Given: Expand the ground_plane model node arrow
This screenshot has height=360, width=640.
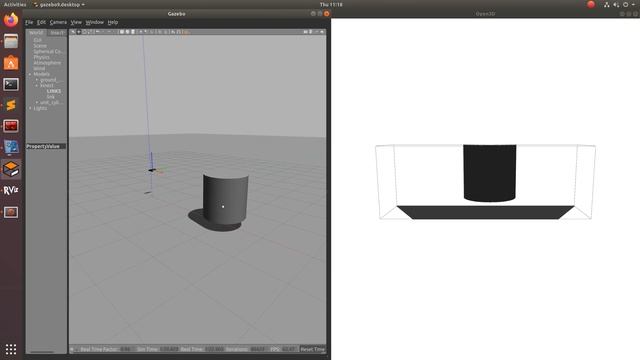Looking at the screenshot, I should 37,80.
